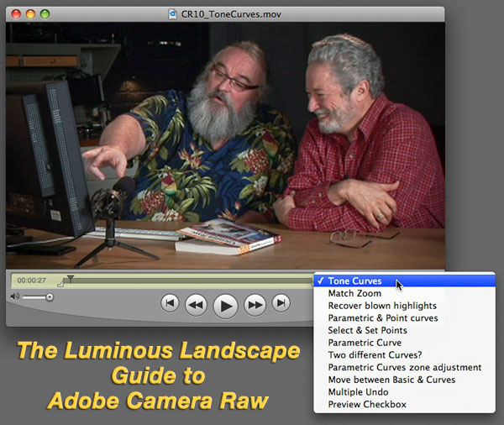Choose Recover blown highlights chapter
504x425 pixels.
pos(404,306)
